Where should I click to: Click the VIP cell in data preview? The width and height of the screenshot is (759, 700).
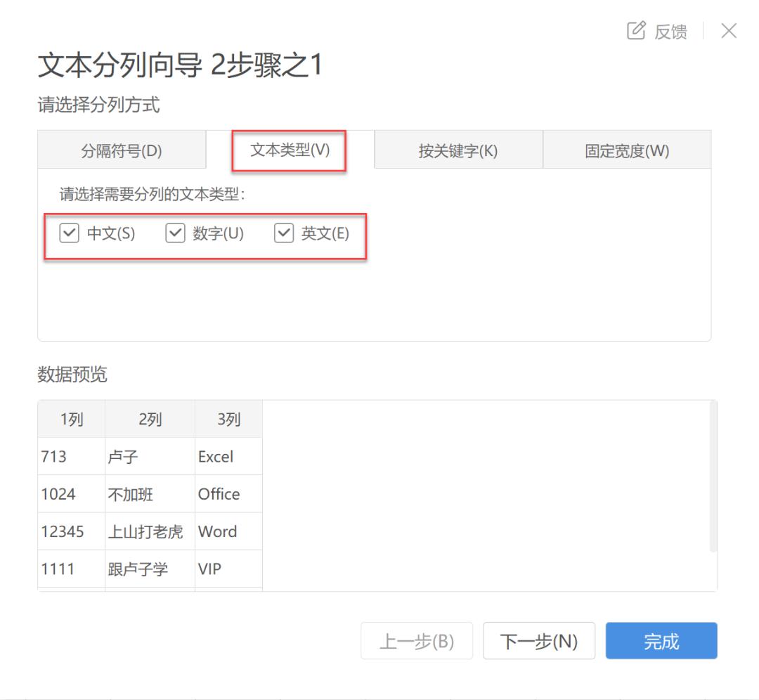tap(207, 569)
